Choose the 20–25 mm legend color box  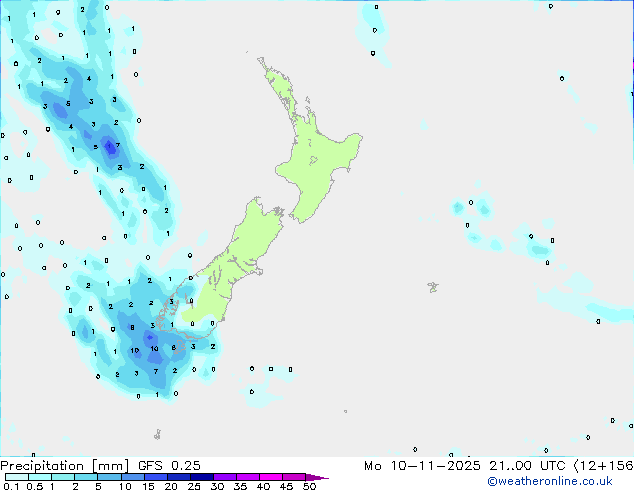coord(179,477)
